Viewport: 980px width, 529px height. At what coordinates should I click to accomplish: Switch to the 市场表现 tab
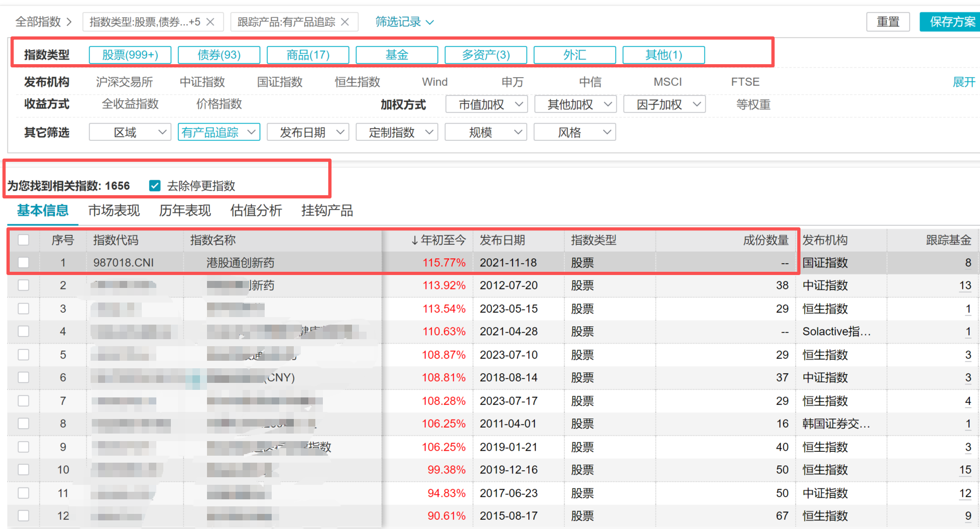point(114,211)
